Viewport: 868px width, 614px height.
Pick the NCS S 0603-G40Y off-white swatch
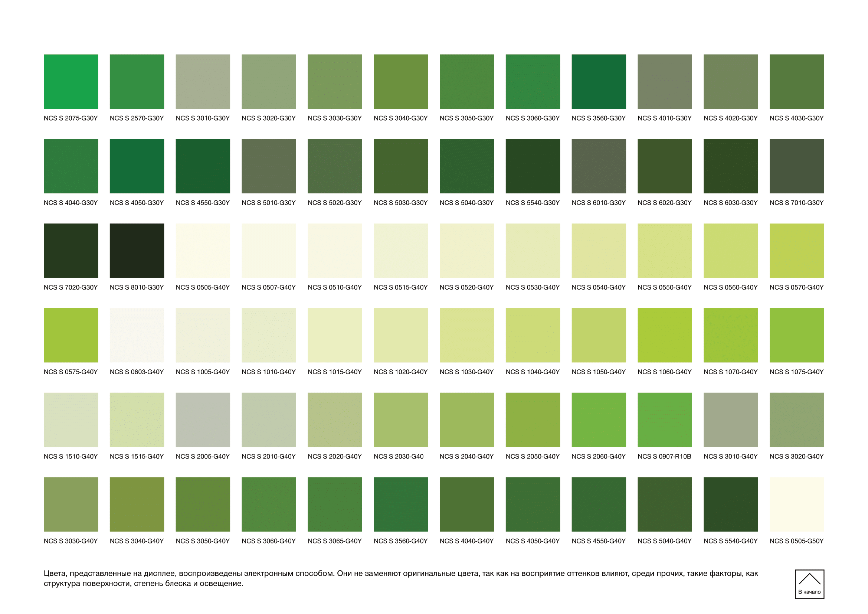pos(137,335)
